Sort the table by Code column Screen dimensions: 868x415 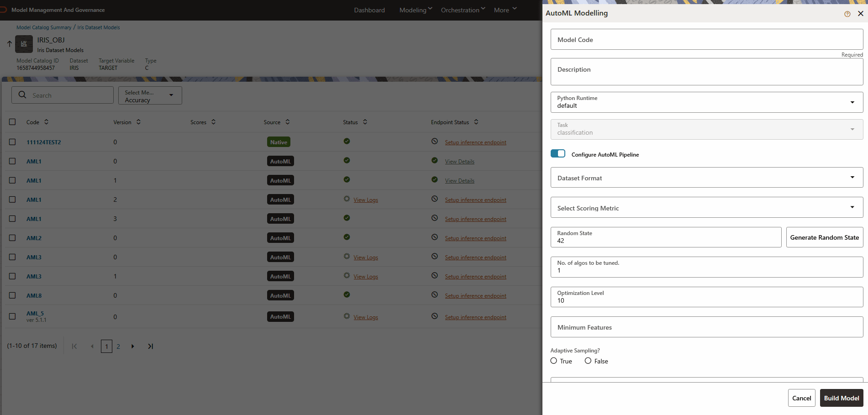(45, 122)
